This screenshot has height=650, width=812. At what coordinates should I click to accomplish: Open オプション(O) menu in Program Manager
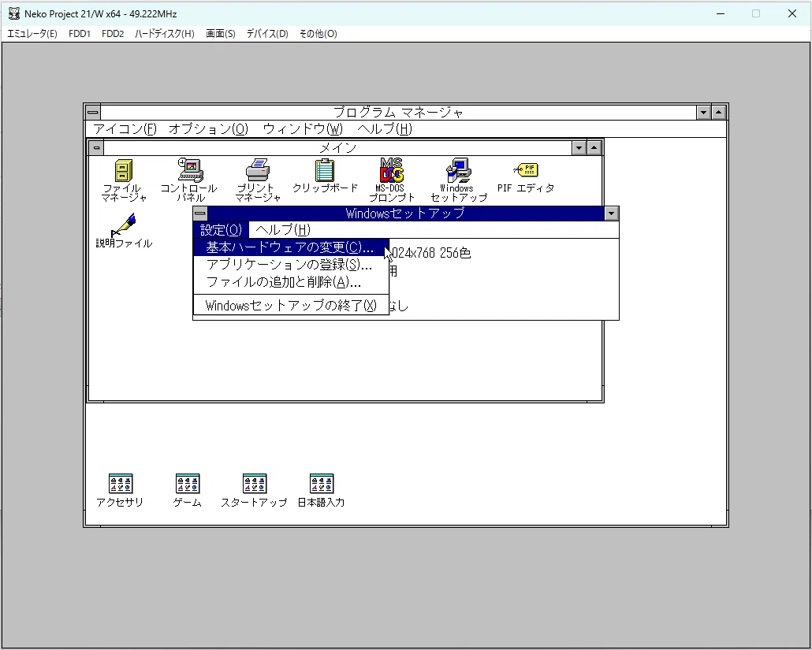209,129
